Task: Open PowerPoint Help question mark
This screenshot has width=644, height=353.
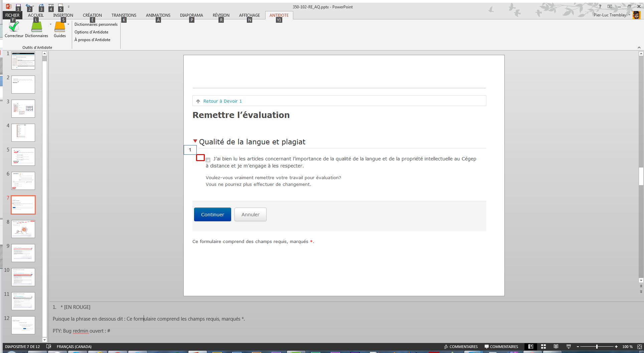Action: click(600, 6)
